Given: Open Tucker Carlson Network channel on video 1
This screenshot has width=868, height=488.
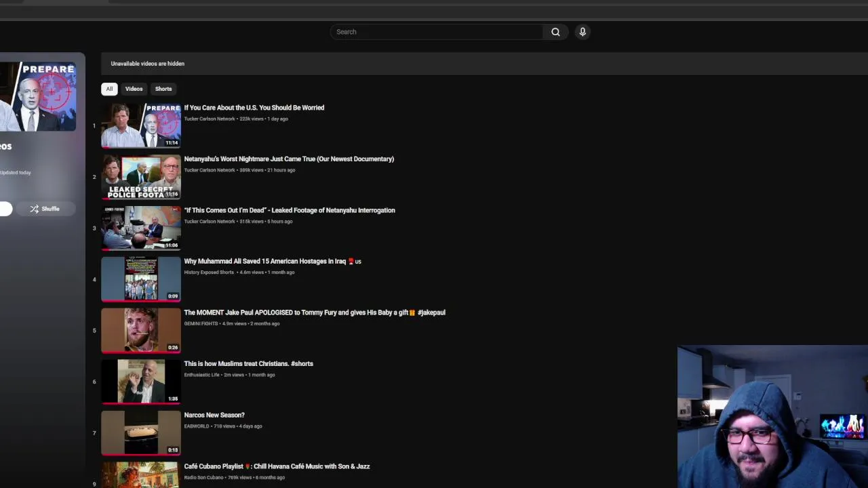Looking at the screenshot, I should 210,119.
